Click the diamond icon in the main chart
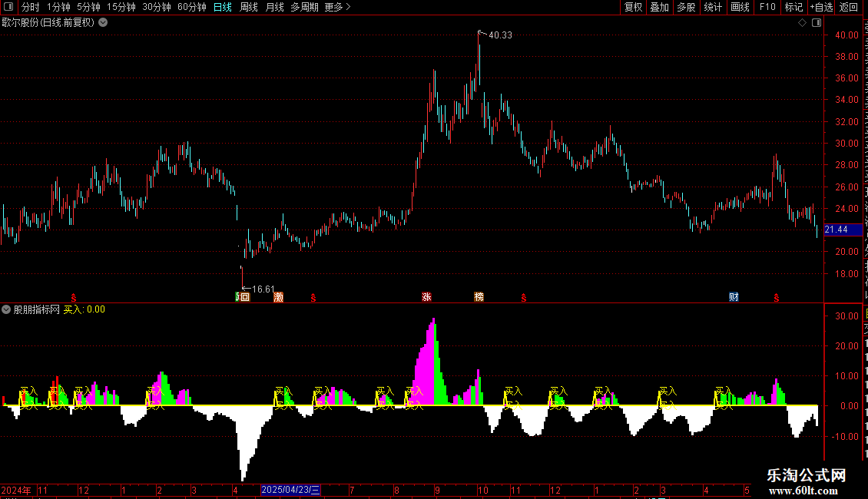 point(802,23)
